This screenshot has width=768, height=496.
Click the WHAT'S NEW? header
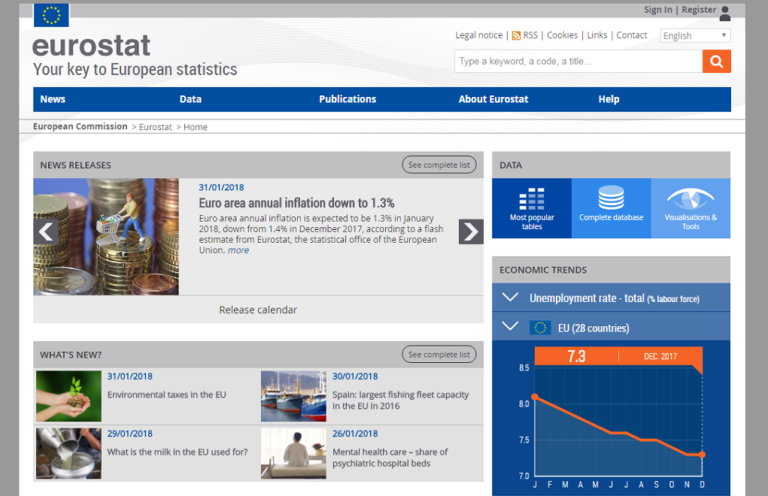(71, 355)
